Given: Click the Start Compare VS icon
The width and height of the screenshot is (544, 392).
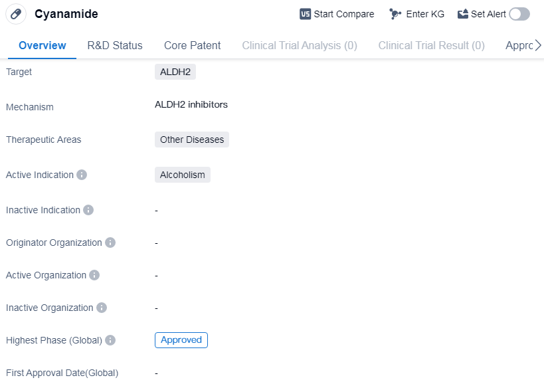Looking at the screenshot, I should point(306,14).
